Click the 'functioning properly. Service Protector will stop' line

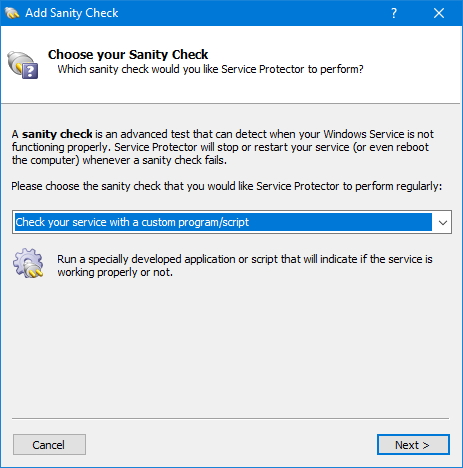coord(220,147)
